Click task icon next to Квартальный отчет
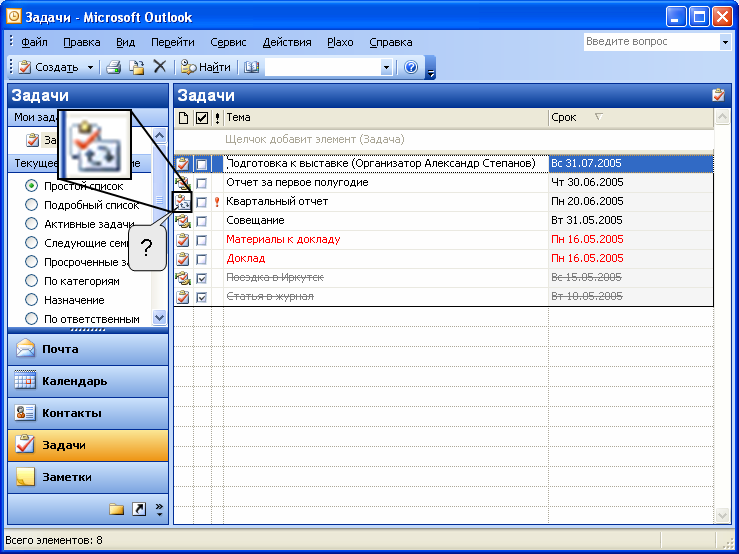The image size is (739, 554). click(x=183, y=202)
